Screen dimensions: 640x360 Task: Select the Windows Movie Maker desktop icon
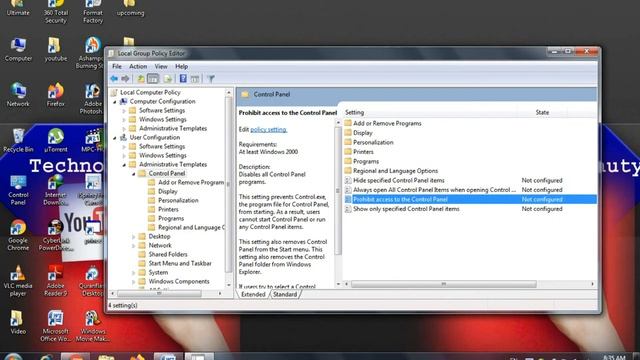click(93, 326)
